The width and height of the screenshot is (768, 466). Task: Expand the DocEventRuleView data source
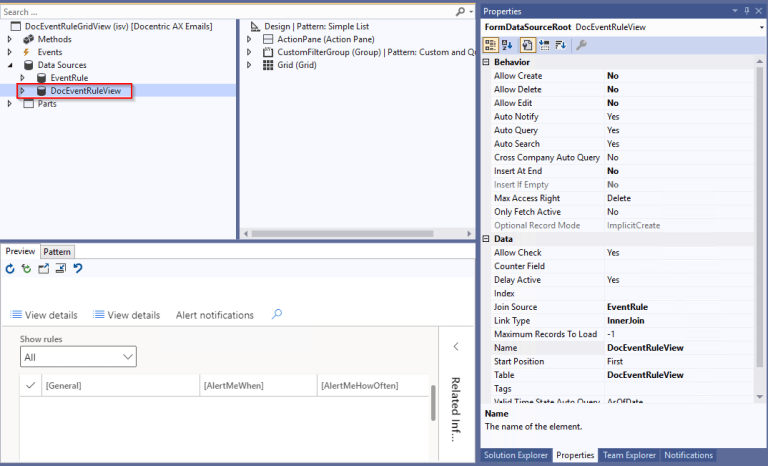(x=22, y=91)
